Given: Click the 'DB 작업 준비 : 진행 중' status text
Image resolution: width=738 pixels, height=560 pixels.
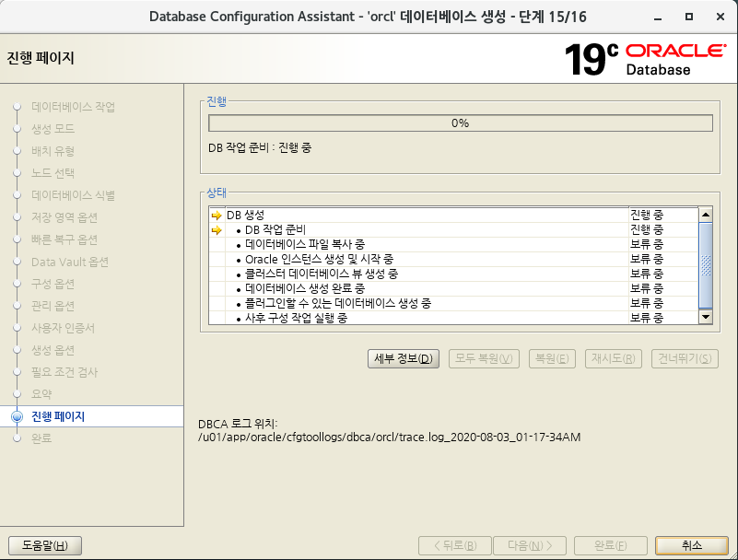Looking at the screenshot, I should point(260,147).
